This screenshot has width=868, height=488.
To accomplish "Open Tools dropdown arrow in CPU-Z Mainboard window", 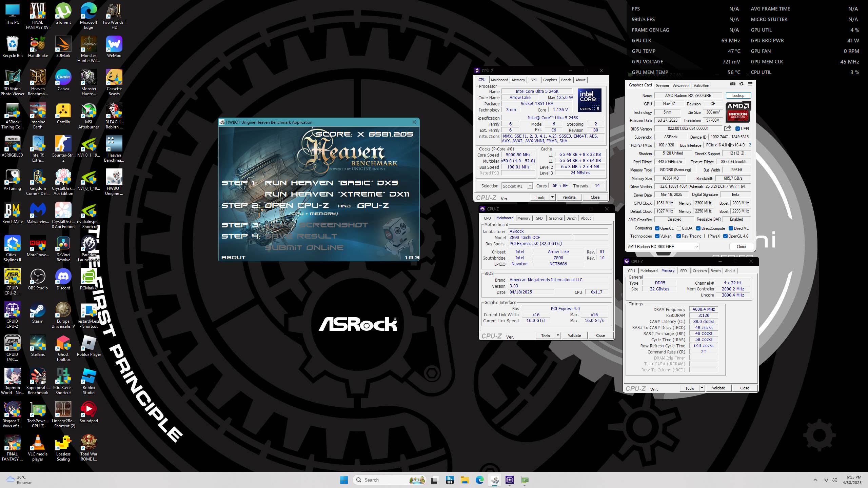I will click(x=557, y=335).
